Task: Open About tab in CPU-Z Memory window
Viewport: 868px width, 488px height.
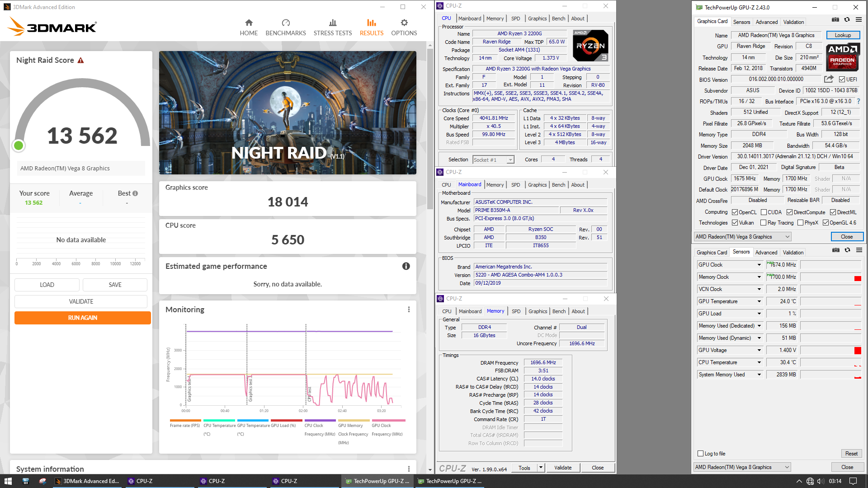Action: click(x=578, y=311)
